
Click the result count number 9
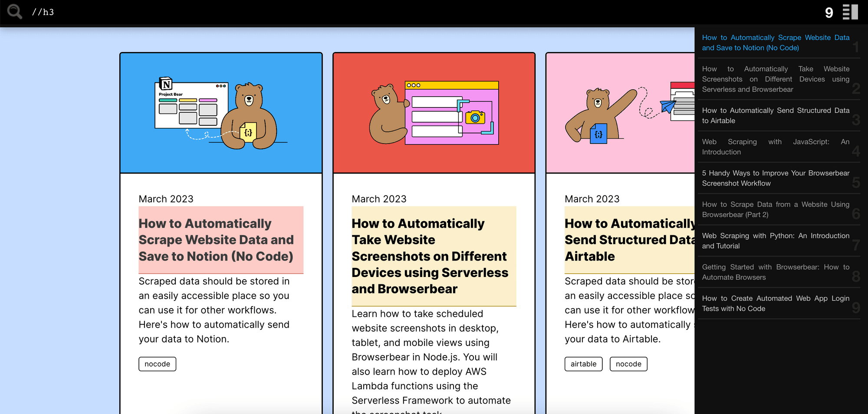point(829,13)
